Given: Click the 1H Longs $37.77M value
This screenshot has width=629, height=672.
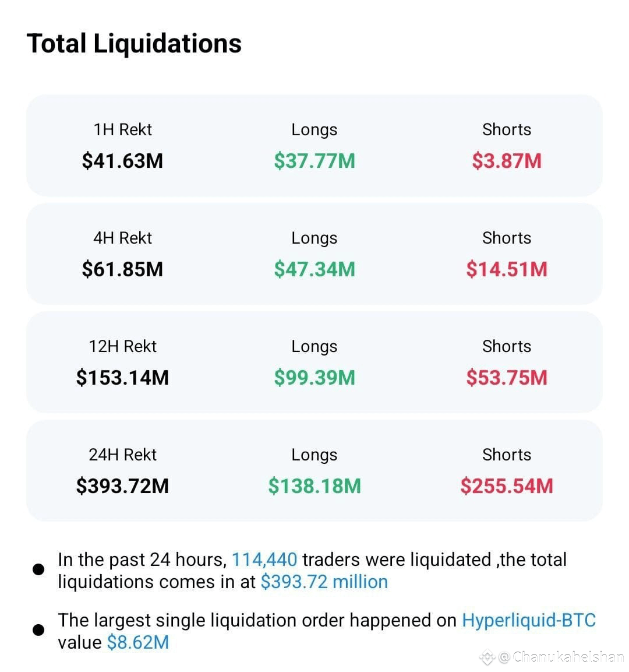Looking at the screenshot, I should 314,161.
